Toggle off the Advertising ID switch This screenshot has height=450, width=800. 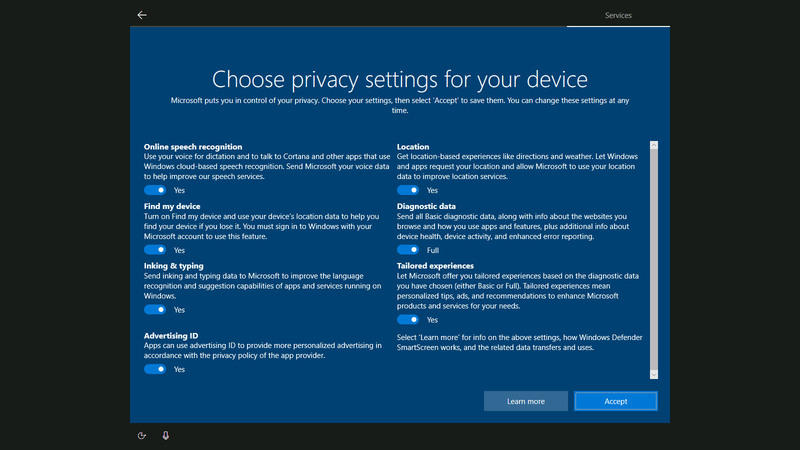coord(155,369)
